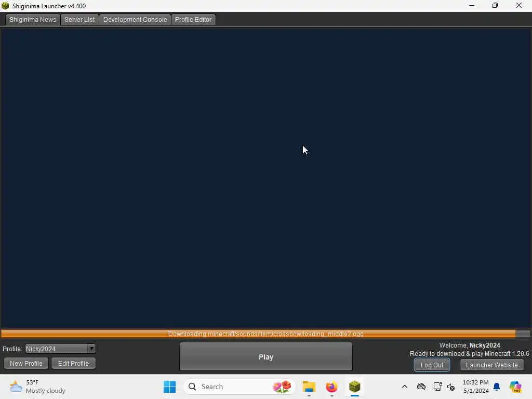This screenshot has width=532, height=399.
Task: Click the Log Out button
Action: [432, 365]
